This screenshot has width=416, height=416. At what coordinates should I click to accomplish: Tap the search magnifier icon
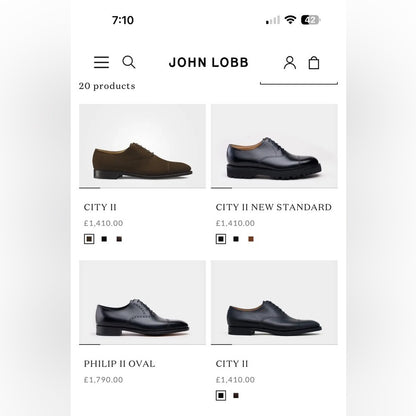pyautogui.click(x=129, y=62)
